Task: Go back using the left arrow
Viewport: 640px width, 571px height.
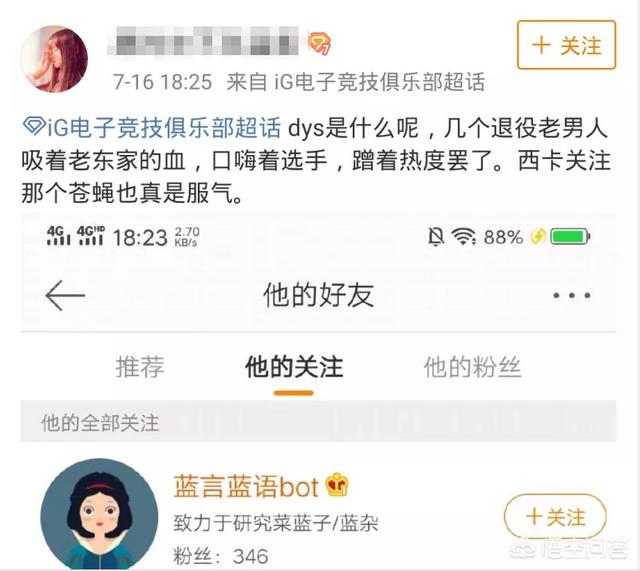Action: [x=65, y=295]
